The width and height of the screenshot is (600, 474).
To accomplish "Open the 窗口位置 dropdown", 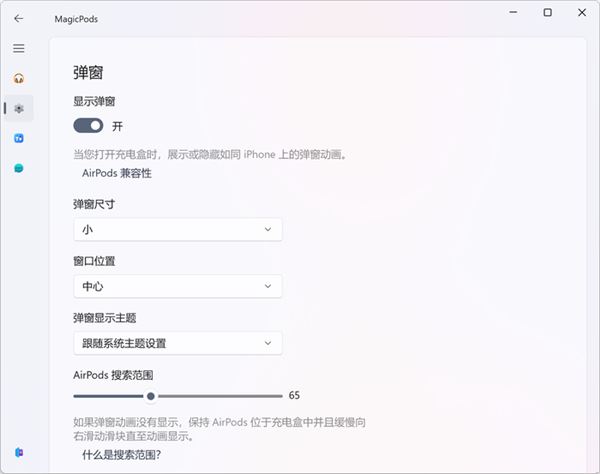I will [x=178, y=286].
